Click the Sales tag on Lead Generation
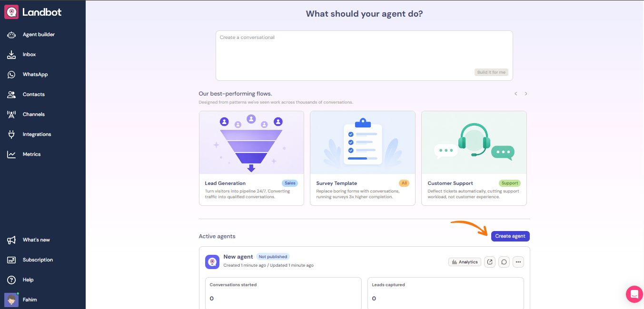644x309 pixels. pos(290,183)
